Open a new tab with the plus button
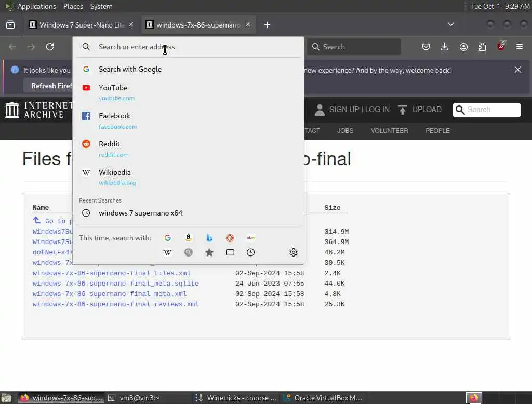 (x=268, y=25)
